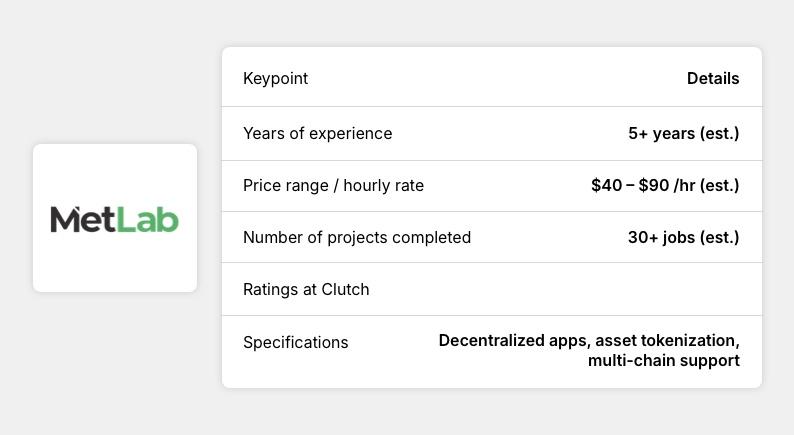794x435 pixels.
Task: Click the Ratings at Clutch label
Action: (306, 290)
